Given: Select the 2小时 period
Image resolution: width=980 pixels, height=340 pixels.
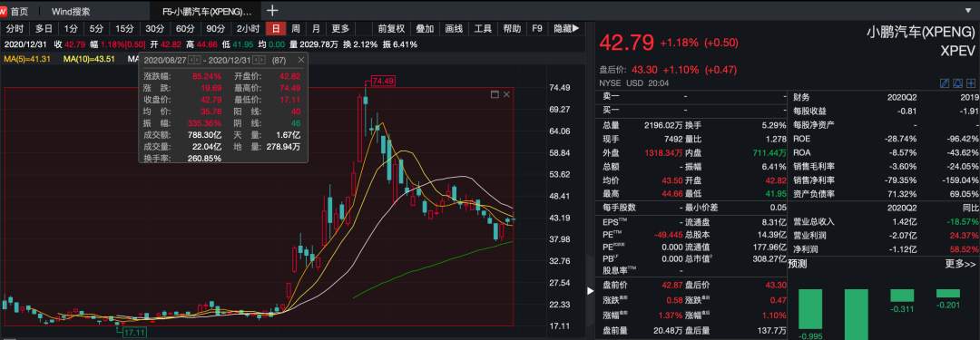Looking at the screenshot, I should click(x=248, y=29).
